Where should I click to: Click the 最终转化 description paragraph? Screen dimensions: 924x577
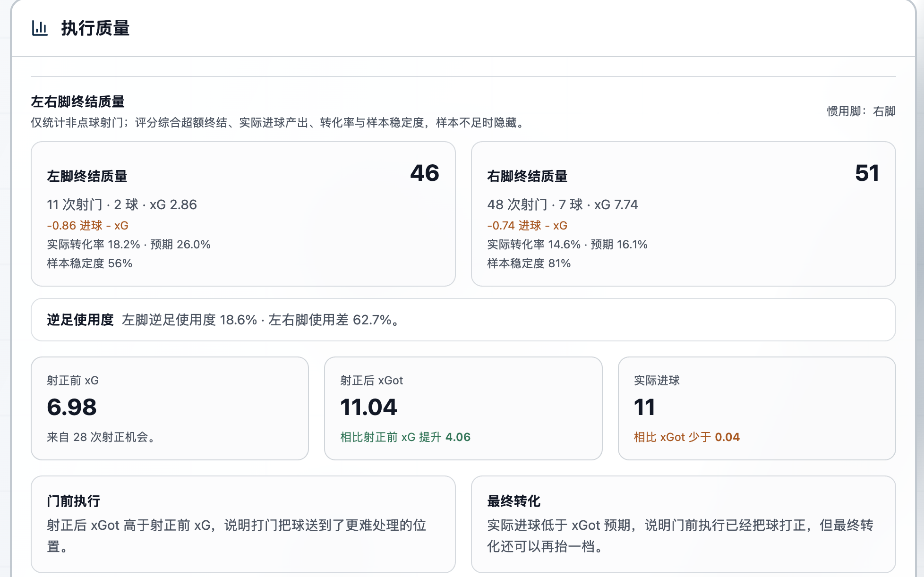click(x=680, y=536)
